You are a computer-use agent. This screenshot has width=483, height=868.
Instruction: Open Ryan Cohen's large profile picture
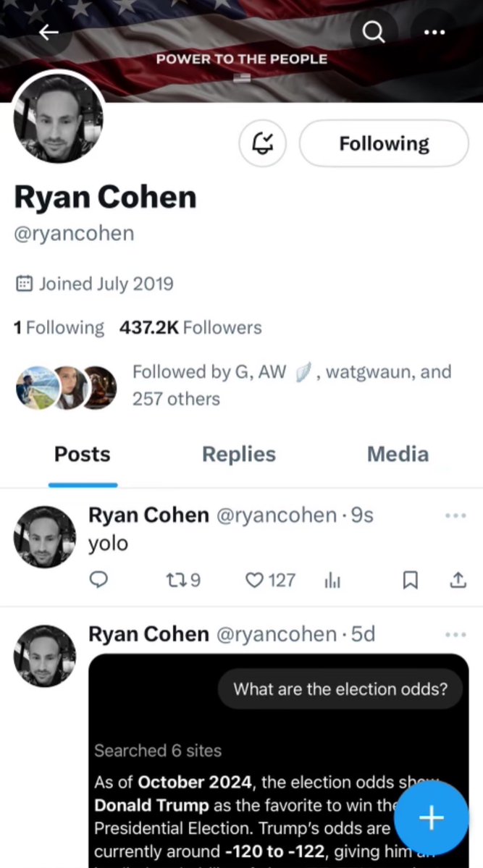[59, 117]
